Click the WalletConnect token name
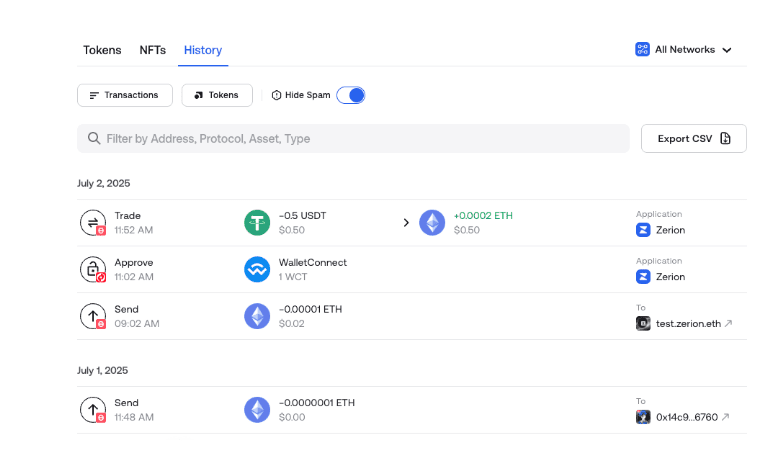The height and width of the screenshot is (449, 777). click(x=313, y=263)
